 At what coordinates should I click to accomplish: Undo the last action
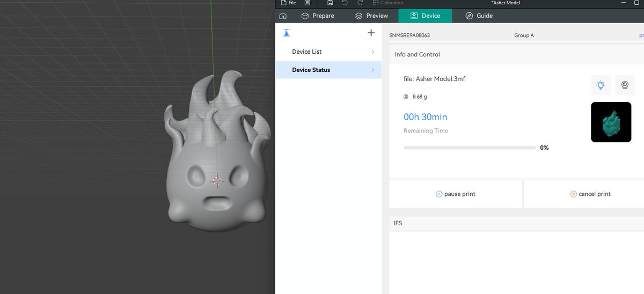pos(345,3)
